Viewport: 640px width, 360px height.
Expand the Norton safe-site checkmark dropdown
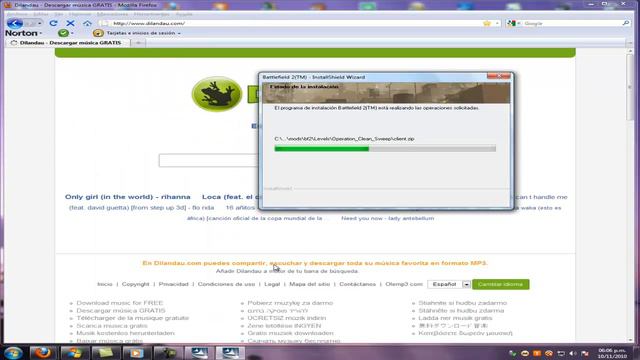[x=72, y=33]
